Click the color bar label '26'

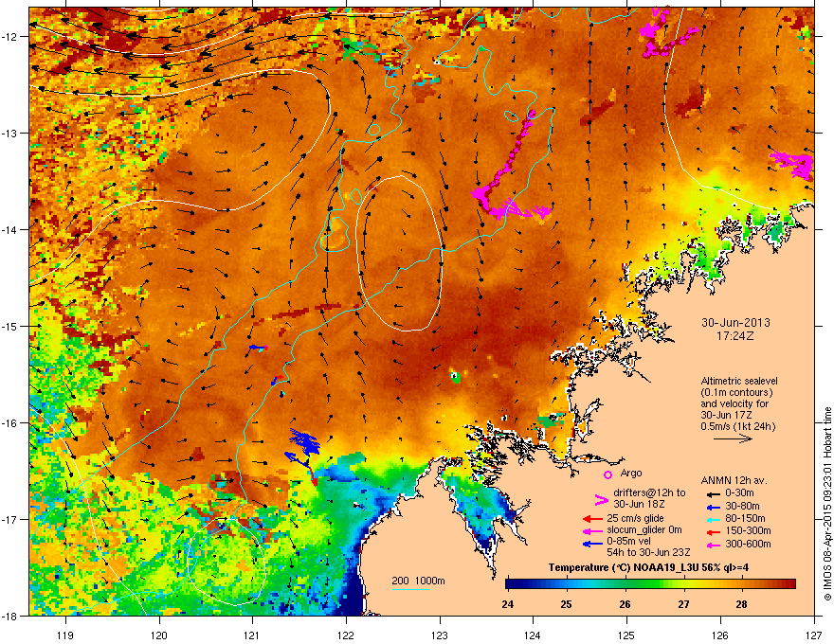pyautogui.click(x=625, y=604)
